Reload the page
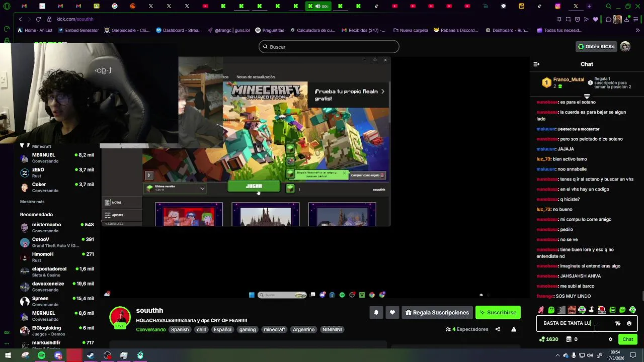 (x=38, y=19)
